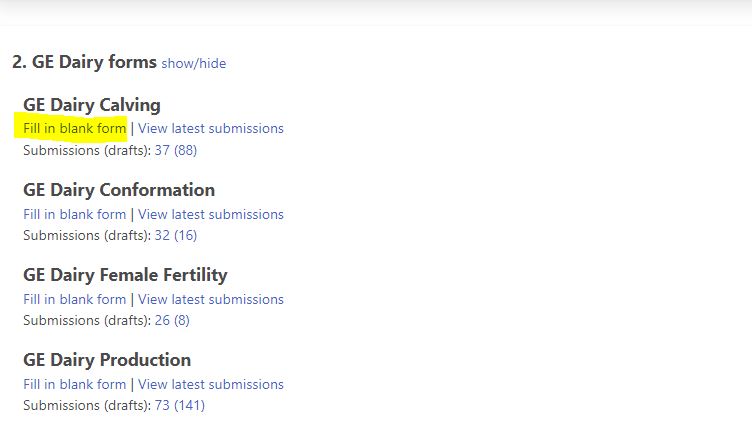Viewport: 752px width, 444px height.
Task: Click the '2. GE Dairy forms' section title
Action: (84, 62)
